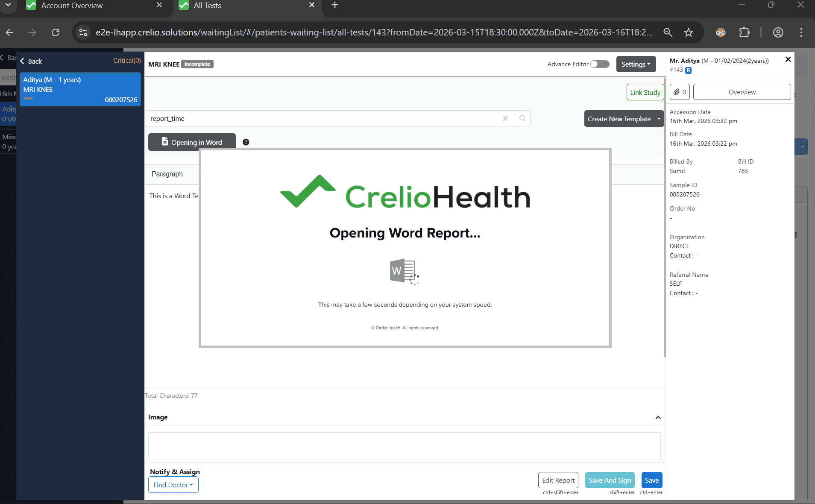The height and width of the screenshot is (504, 815).
Task: Reload the current page
Action: pos(56,32)
